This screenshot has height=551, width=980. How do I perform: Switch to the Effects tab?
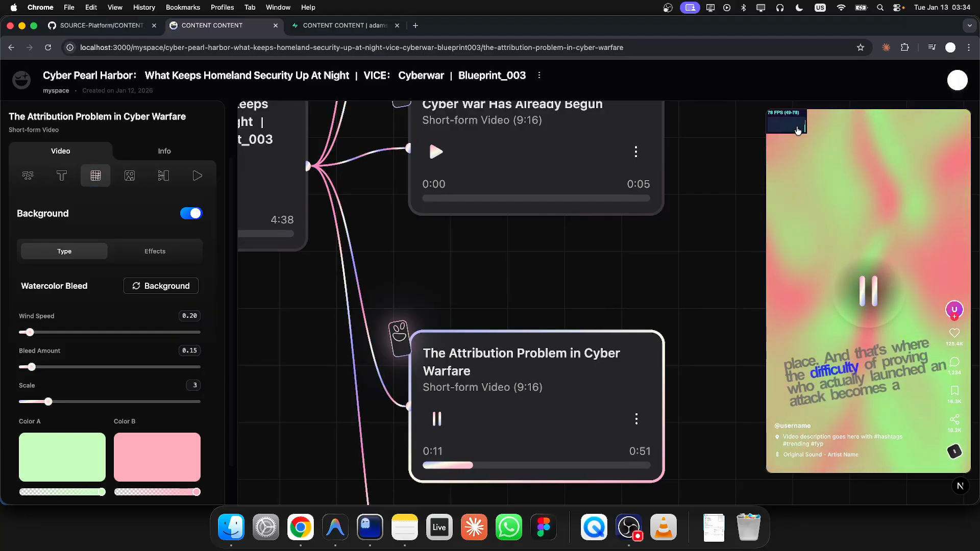[155, 251]
